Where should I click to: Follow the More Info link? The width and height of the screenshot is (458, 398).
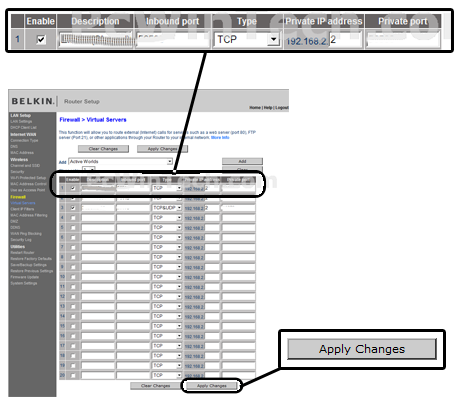pyautogui.click(x=220, y=137)
